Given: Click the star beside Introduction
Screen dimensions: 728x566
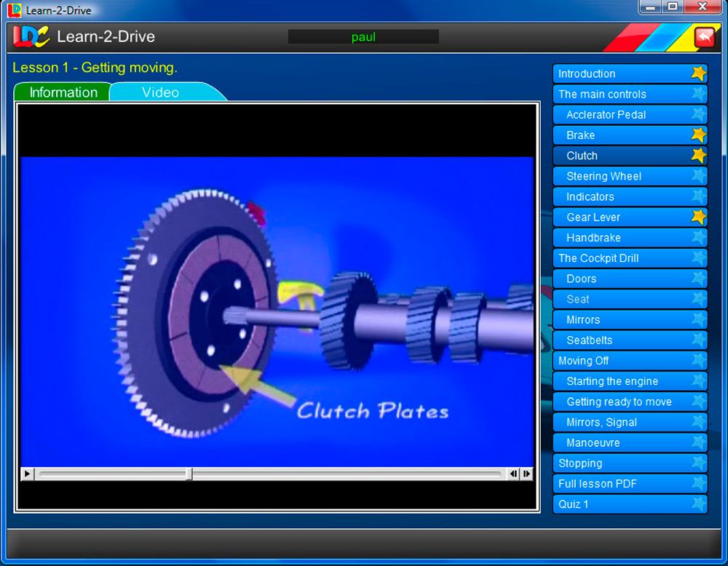Looking at the screenshot, I should point(699,73).
